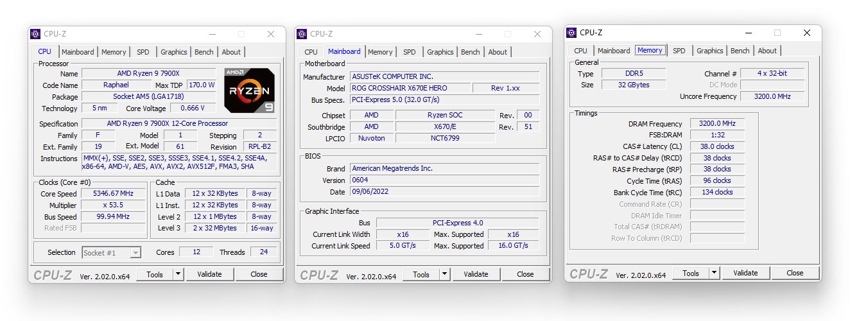Viewport: 868px width, 321px height.
Task: Click the Multiplier x 53.5 value
Action: (x=113, y=205)
